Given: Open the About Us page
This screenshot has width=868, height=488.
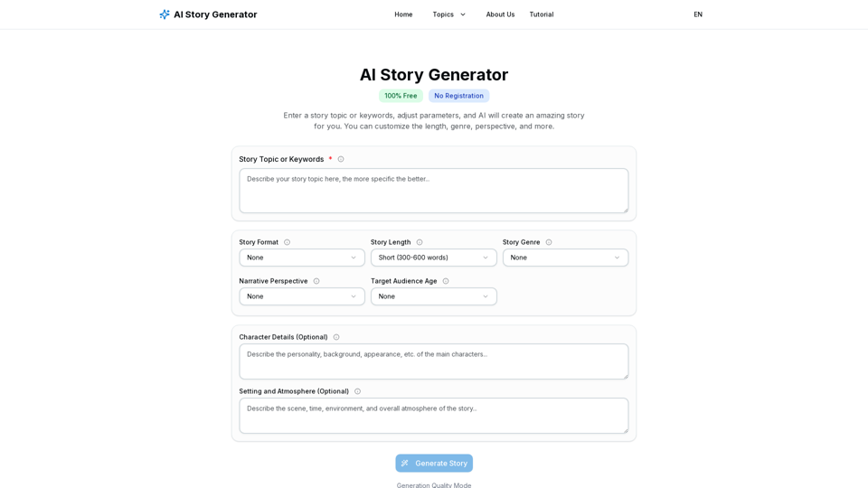Looking at the screenshot, I should click(x=500, y=14).
